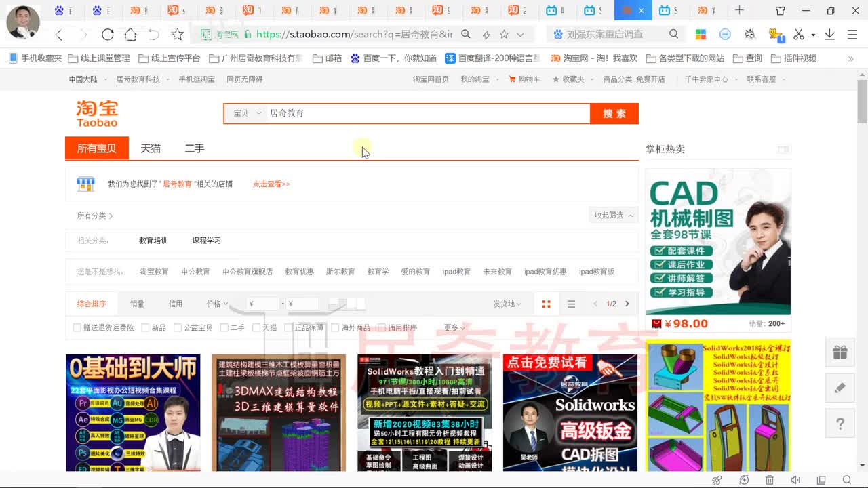Sort results by 信用
The image size is (868, 488).
(x=176, y=304)
